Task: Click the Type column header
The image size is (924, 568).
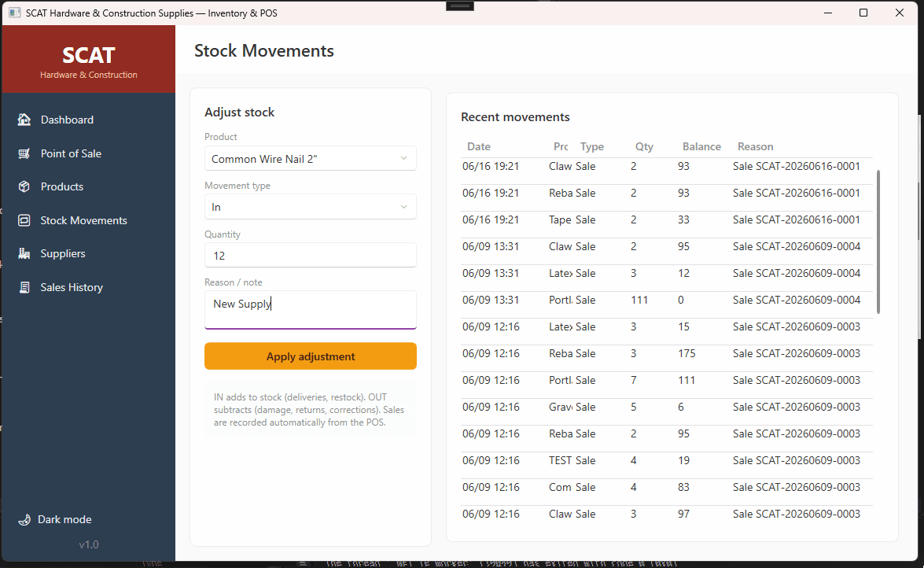Action: click(x=591, y=146)
